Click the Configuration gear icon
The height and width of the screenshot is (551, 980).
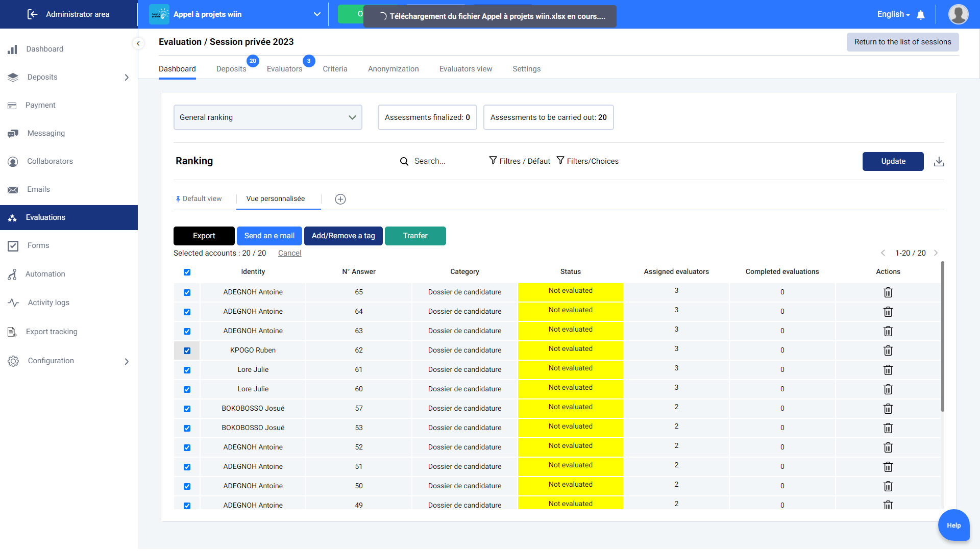click(13, 361)
